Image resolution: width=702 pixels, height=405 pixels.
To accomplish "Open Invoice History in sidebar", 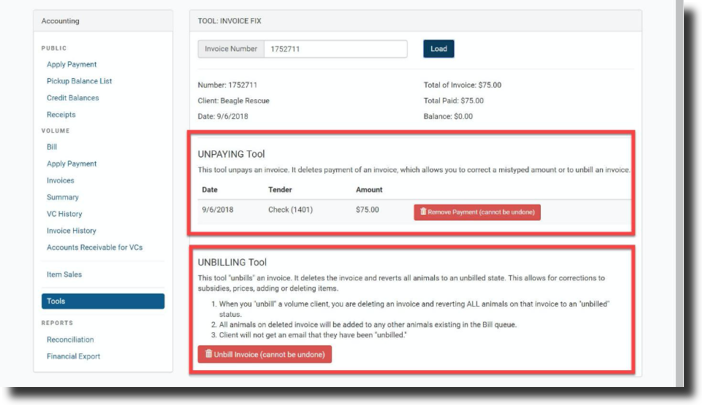I will 71,231.
